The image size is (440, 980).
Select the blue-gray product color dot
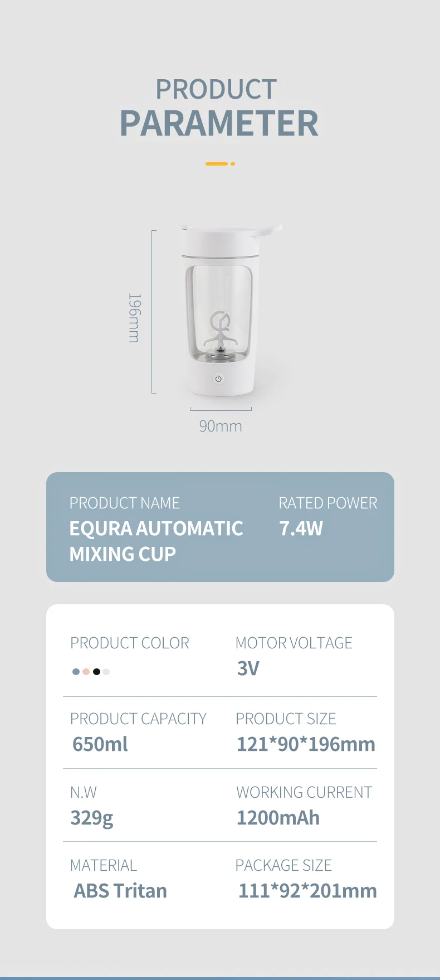tap(76, 672)
